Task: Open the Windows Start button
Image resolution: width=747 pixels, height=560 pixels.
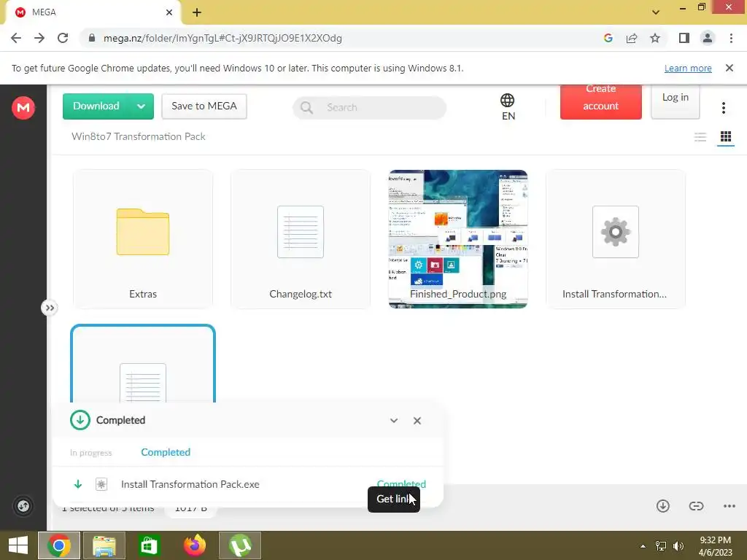Action: [x=18, y=545]
